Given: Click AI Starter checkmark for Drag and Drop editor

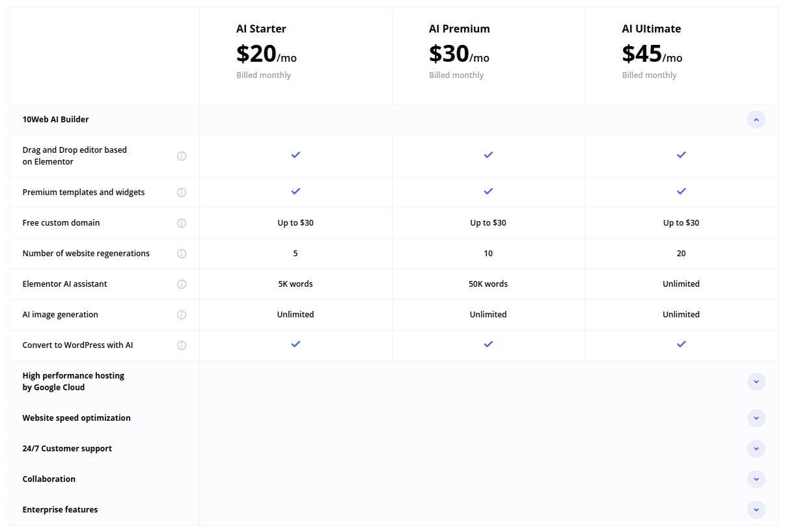Looking at the screenshot, I should 296,155.
